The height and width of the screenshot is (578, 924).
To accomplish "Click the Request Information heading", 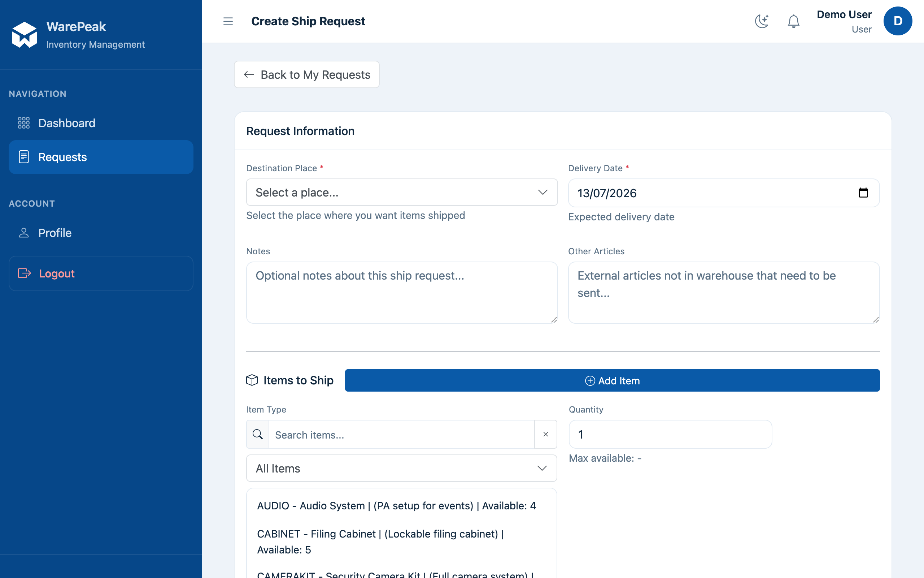I will tap(300, 131).
